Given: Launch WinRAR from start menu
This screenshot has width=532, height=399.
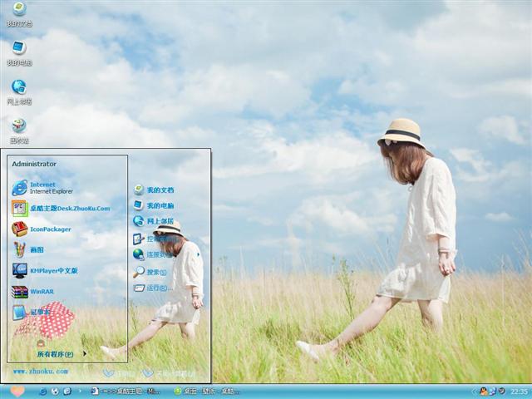Looking at the screenshot, I should point(33,292).
